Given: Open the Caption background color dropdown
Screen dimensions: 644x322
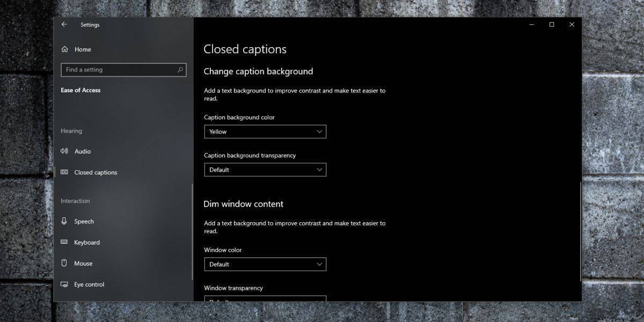Looking at the screenshot, I should [265, 131].
